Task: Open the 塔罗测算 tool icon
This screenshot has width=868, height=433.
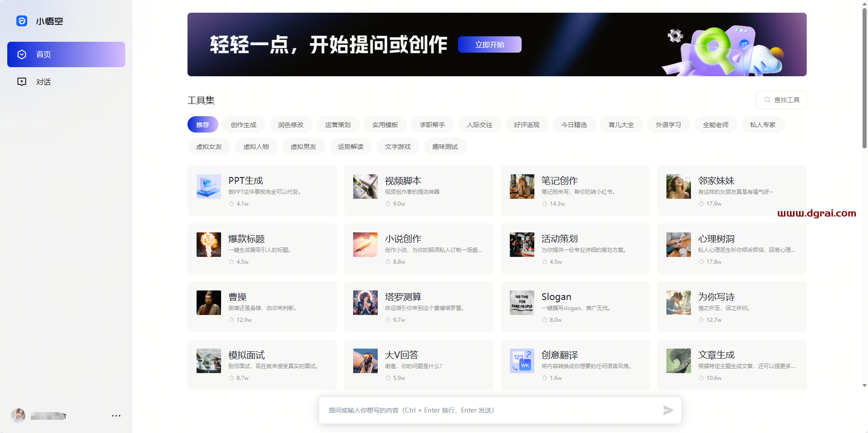Action: pos(365,303)
